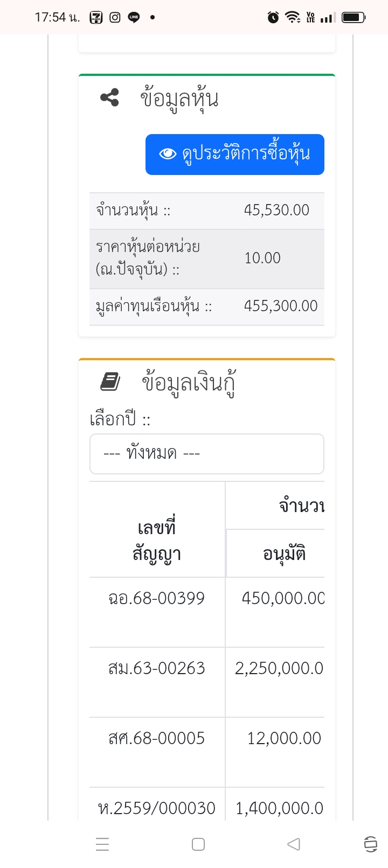Click the book icon beside ข้อมูลเงินกู้
The height and width of the screenshot is (868, 388).
[110, 382]
